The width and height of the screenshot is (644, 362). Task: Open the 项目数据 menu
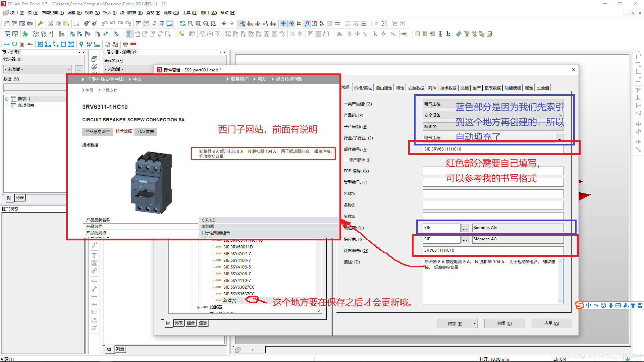pyautogui.click(x=131, y=13)
